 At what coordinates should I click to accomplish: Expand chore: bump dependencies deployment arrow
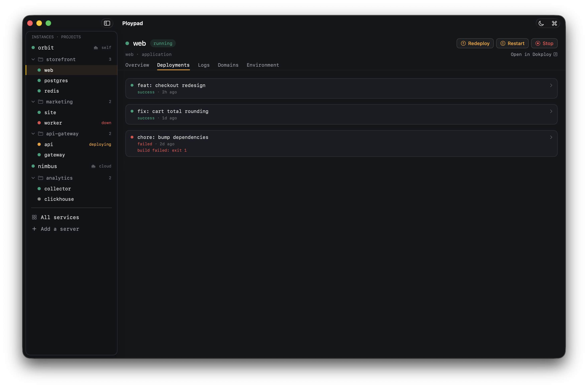(551, 137)
